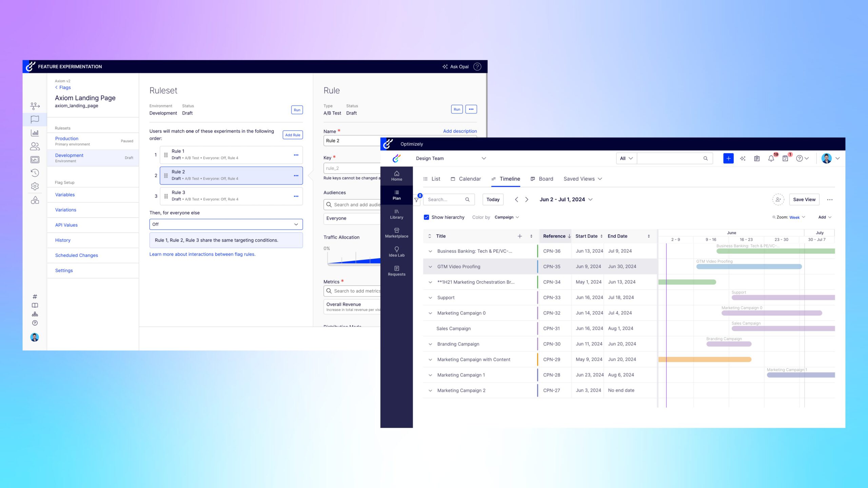Open Idea Lab in sidebar

click(x=396, y=252)
